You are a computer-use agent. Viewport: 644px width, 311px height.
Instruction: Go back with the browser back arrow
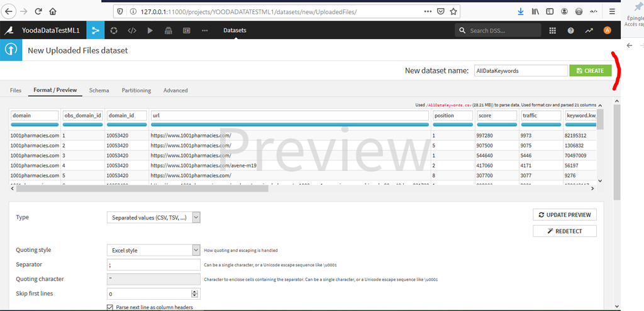[x=9, y=12]
